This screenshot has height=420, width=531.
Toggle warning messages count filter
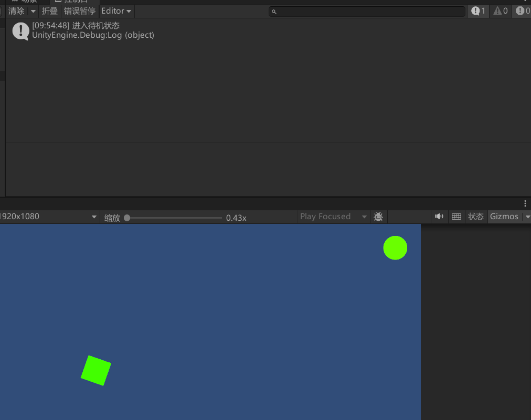pyautogui.click(x=501, y=11)
